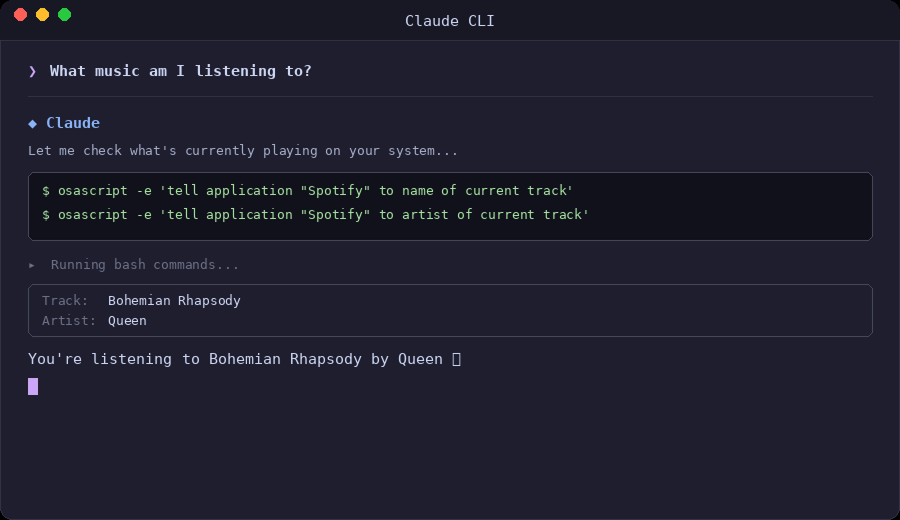Click the purple prompt chevron icon
Viewport: 900px width, 520px height.
(32, 71)
